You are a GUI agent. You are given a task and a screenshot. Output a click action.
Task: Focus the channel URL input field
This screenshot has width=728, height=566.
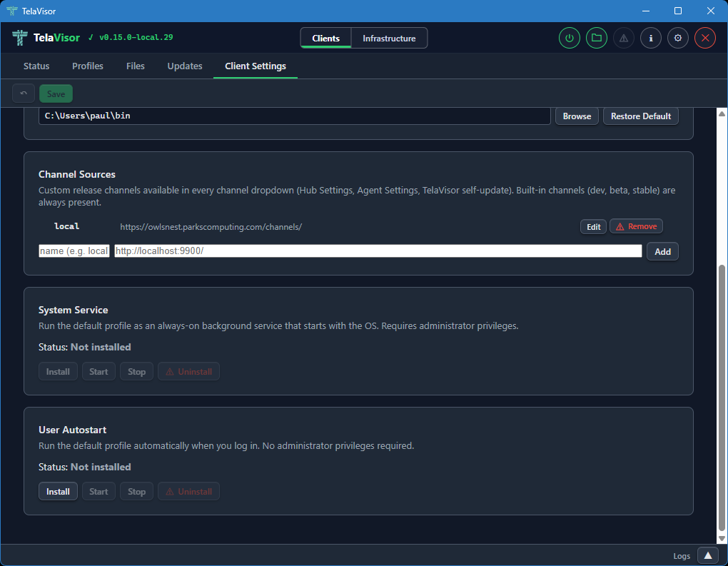[378, 251]
